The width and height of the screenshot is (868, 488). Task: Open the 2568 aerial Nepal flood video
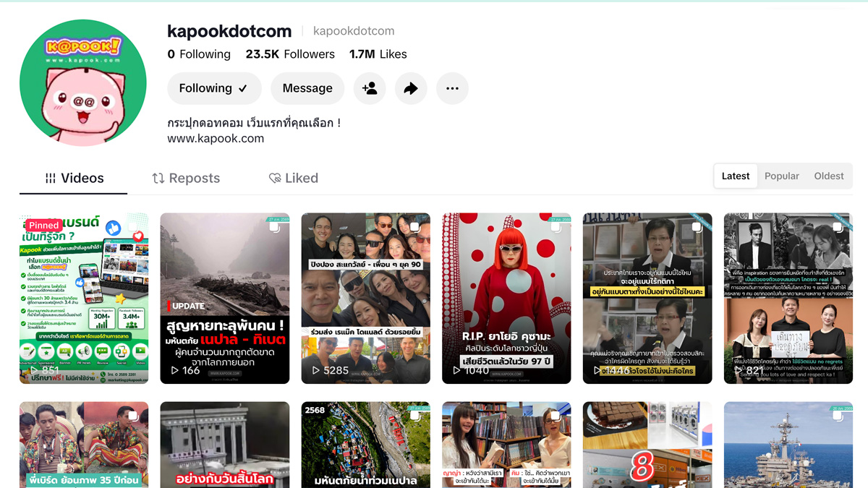pyautogui.click(x=366, y=445)
